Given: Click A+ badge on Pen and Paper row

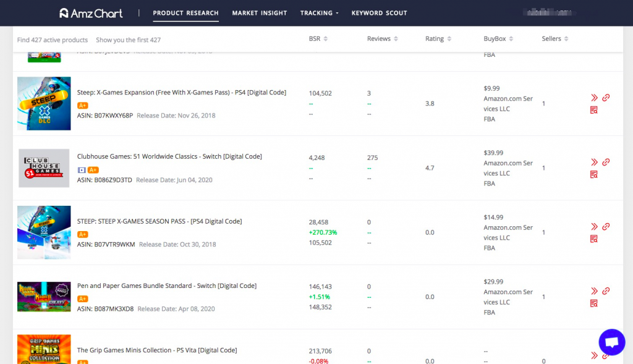Looking at the screenshot, I should [82, 299].
